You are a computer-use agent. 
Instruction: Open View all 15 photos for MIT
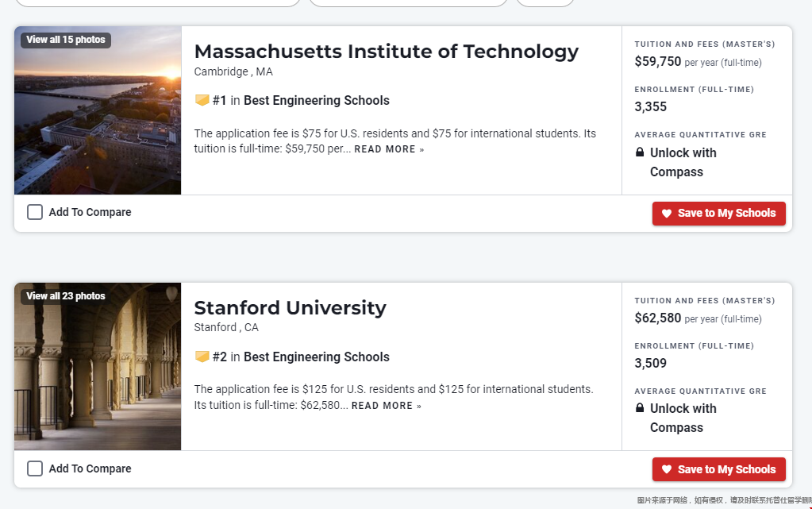click(x=66, y=40)
